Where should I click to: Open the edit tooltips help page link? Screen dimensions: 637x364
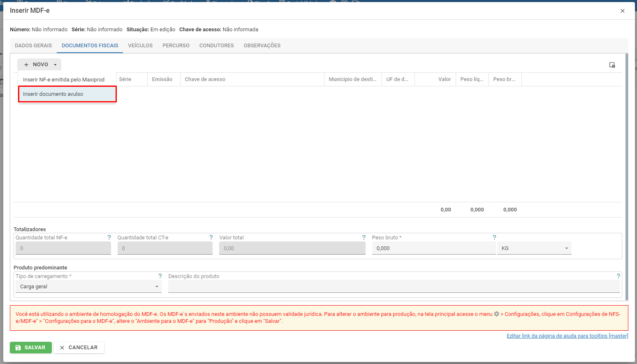(567, 336)
